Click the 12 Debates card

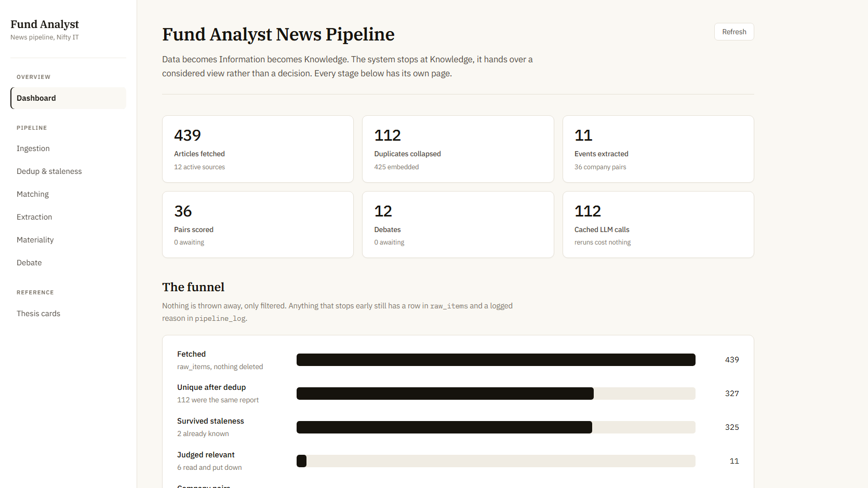click(x=458, y=224)
